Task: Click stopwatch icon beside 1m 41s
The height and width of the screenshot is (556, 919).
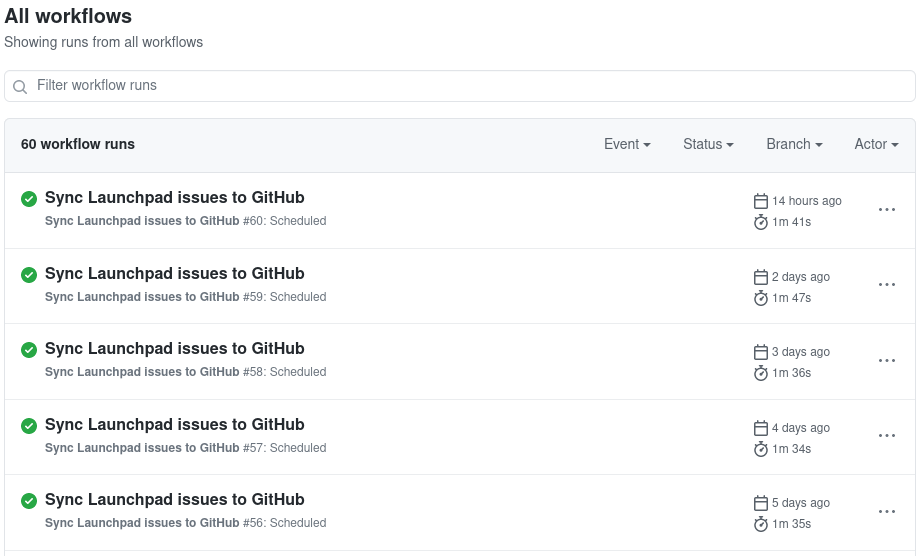Action: tap(761, 222)
